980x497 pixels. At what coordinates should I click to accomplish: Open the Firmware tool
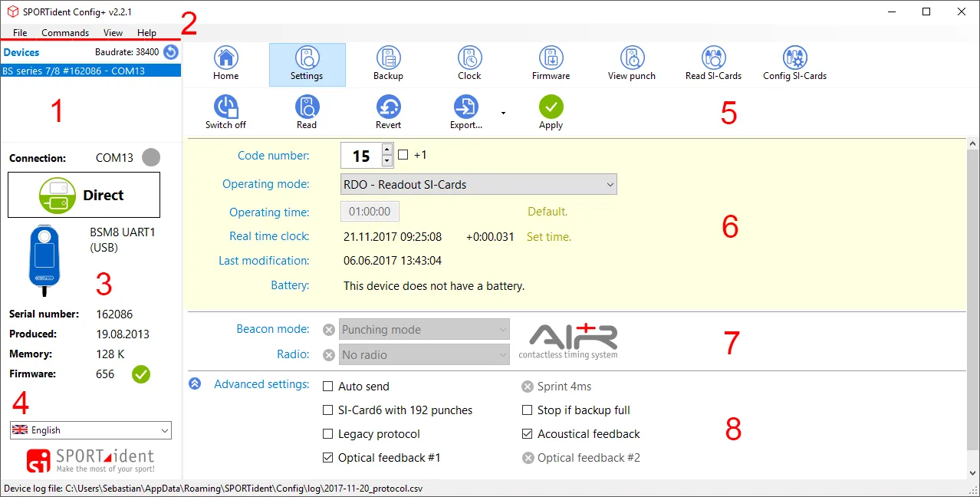(x=551, y=58)
